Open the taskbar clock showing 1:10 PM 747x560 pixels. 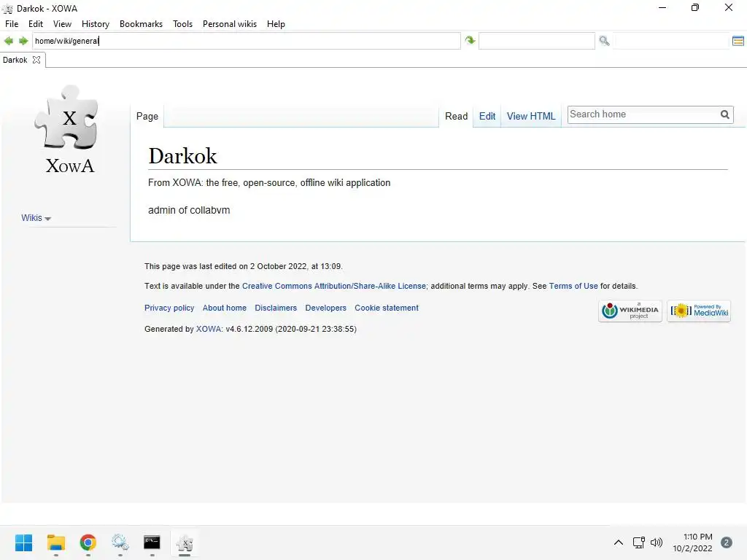(x=693, y=542)
